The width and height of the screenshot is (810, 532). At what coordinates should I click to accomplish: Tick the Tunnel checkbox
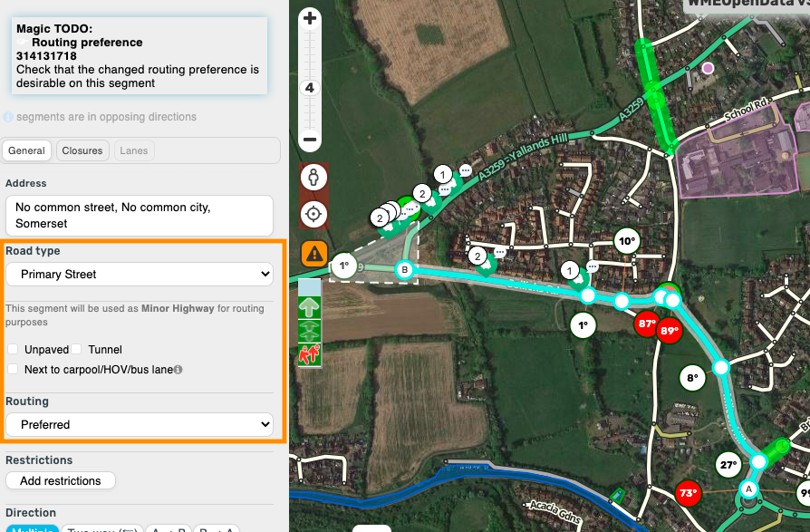76,349
